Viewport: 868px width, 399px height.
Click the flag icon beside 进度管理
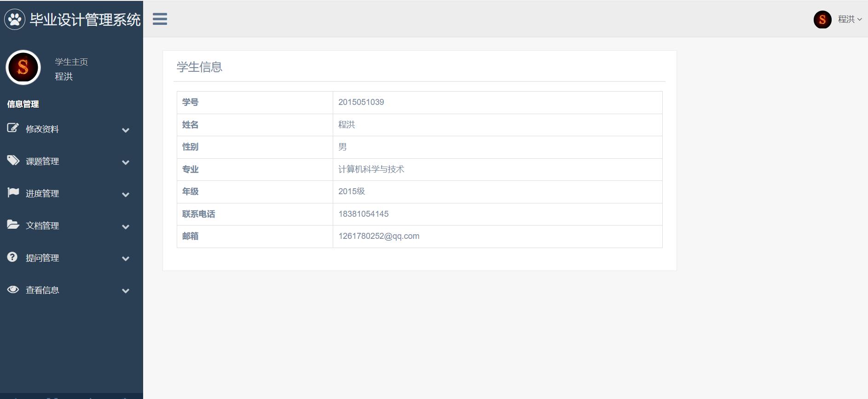[x=13, y=192]
